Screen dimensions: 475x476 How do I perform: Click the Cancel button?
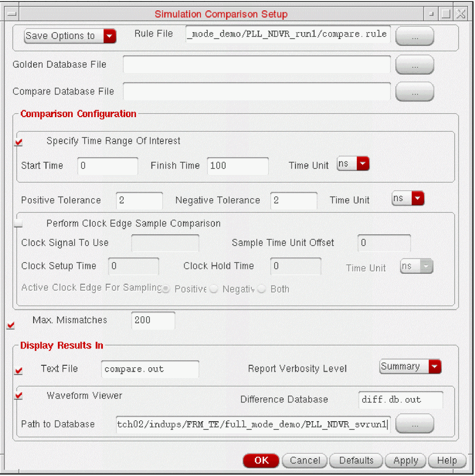point(304,461)
